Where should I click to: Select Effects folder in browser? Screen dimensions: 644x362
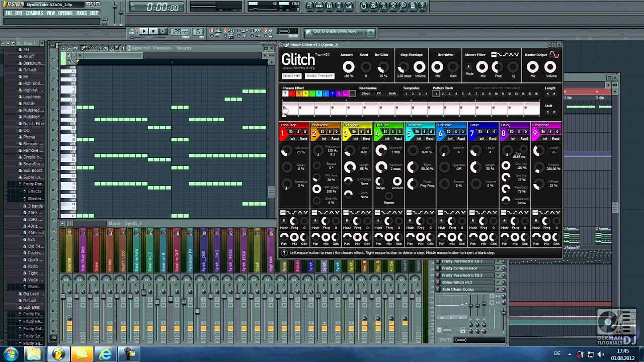(x=35, y=192)
